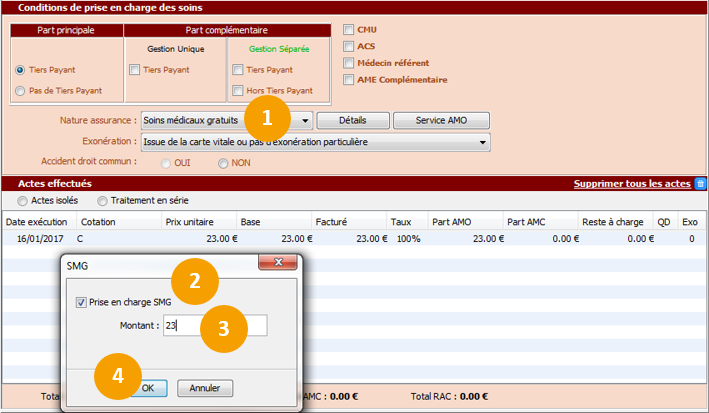Check the Médecin référent option
This screenshot has width=709, height=413.
click(x=348, y=63)
